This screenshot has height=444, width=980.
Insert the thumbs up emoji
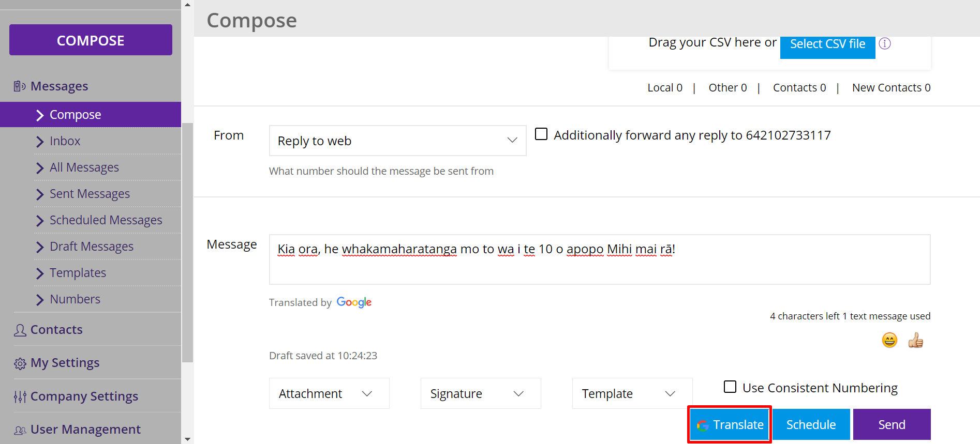915,340
